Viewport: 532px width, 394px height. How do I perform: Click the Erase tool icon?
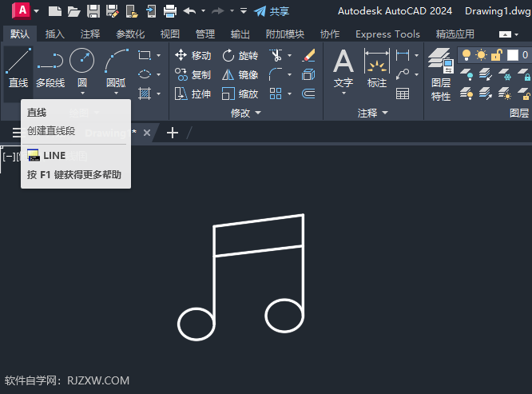click(309, 55)
